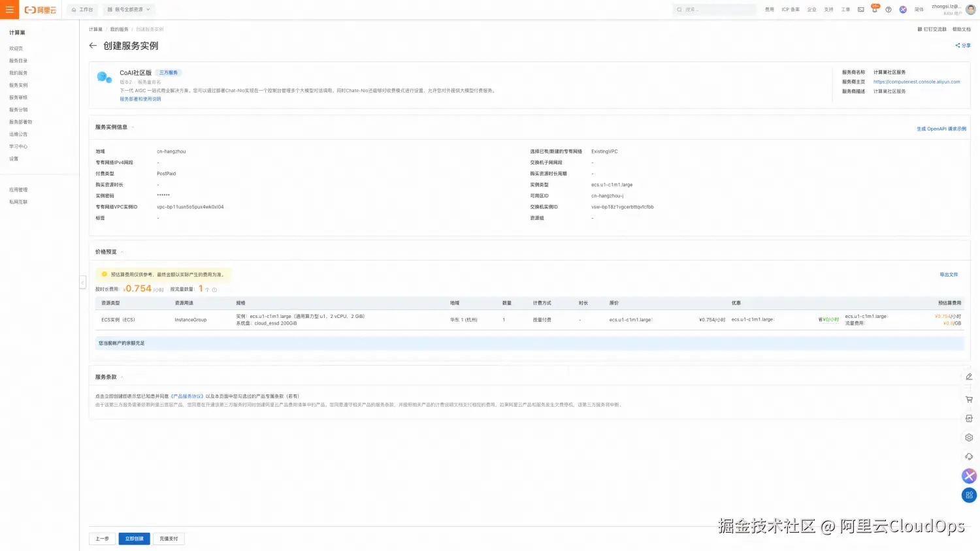The height and width of the screenshot is (551, 980).
Task: Open 运维公告 in sidebar
Action: (x=18, y=134)
